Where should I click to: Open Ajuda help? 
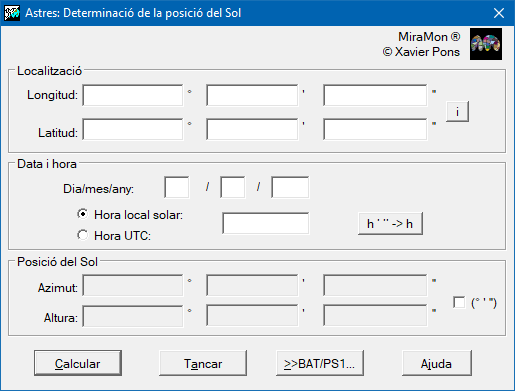(437, 363)
